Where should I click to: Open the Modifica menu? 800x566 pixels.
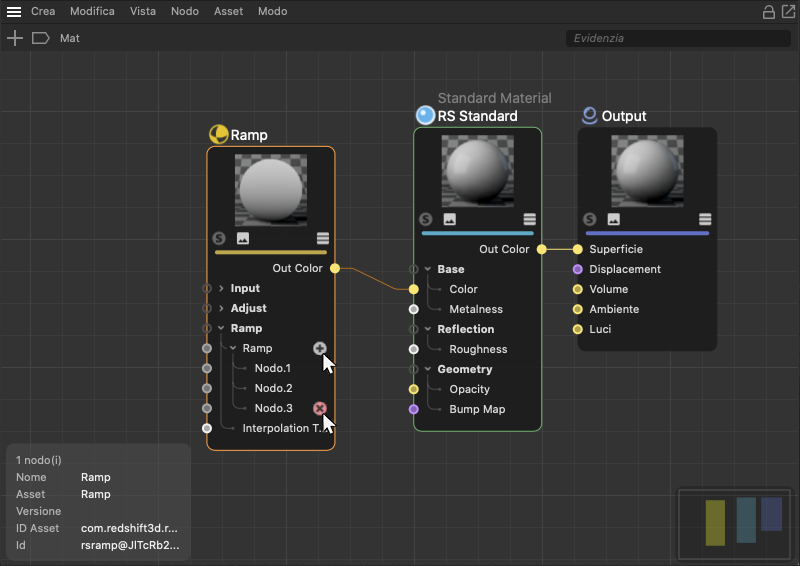92,11
